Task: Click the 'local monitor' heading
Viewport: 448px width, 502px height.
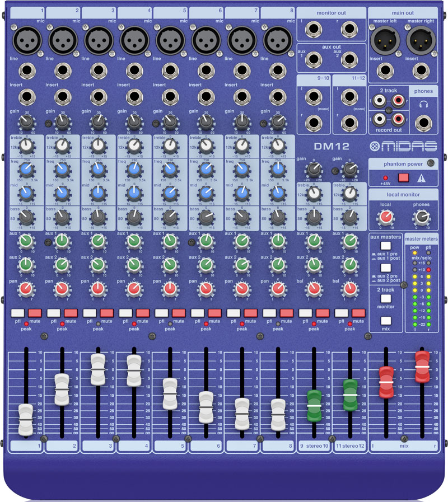Action: click(403, 194)
